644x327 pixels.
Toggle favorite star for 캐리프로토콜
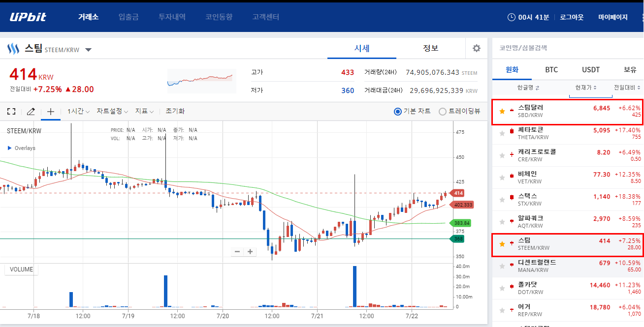pos(502,155)
